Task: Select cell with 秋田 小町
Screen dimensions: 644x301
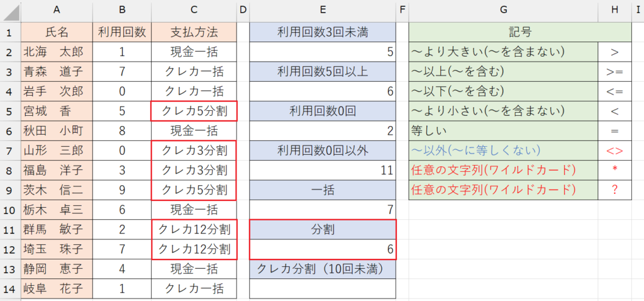Action: pyautogui.click(x=57, y=131)
